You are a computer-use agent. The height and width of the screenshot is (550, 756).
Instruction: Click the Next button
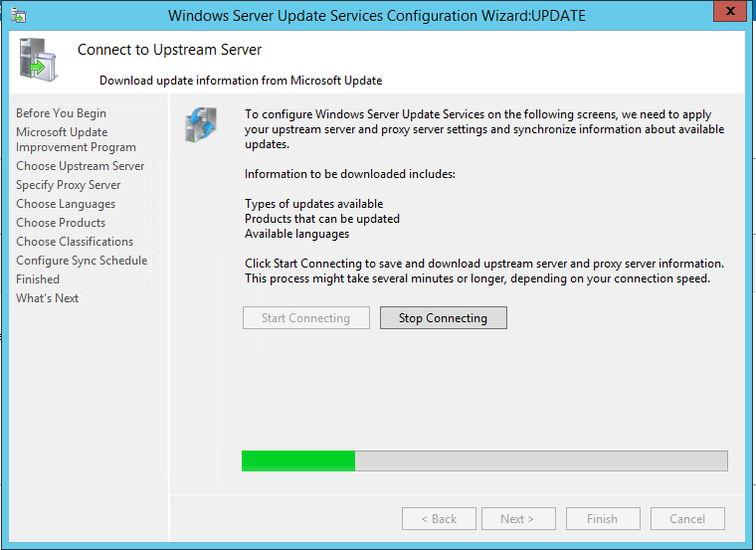click(518, 518)
